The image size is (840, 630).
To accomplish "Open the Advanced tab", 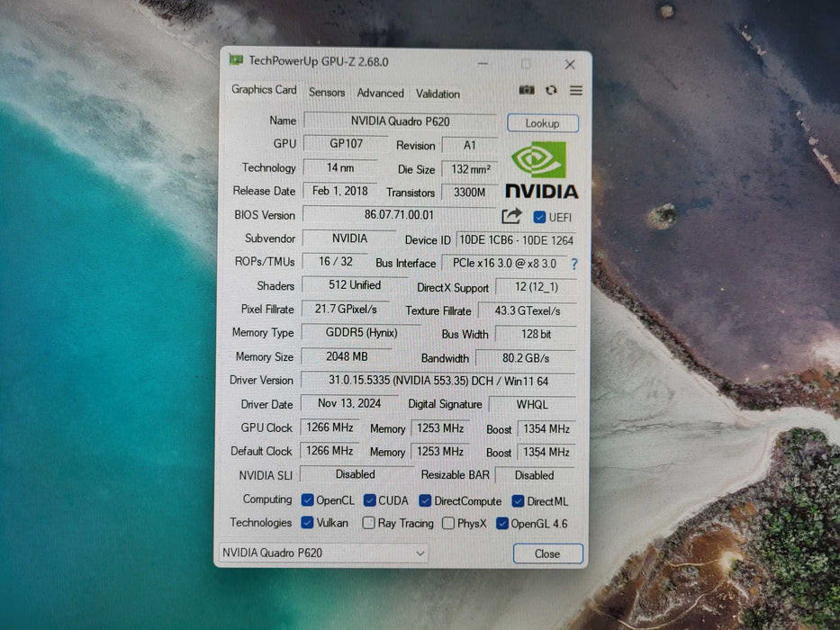I will [380, 92].
